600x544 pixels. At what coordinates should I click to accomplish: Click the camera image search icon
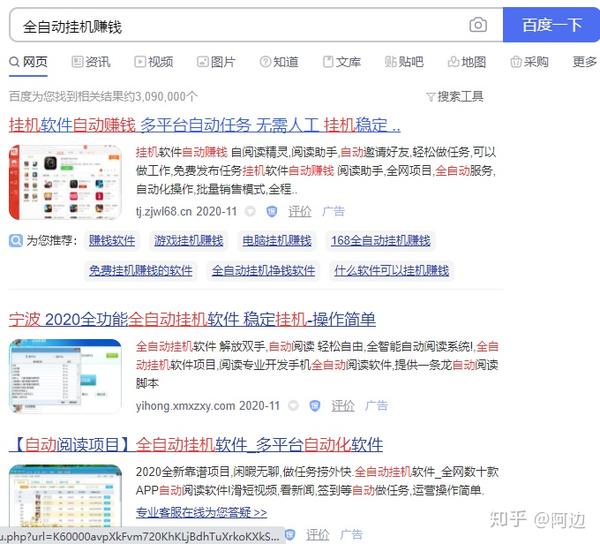478,25
